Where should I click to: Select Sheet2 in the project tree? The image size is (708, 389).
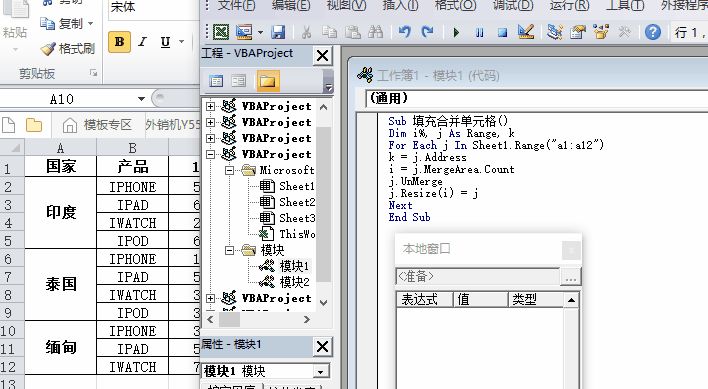(296, 202)
